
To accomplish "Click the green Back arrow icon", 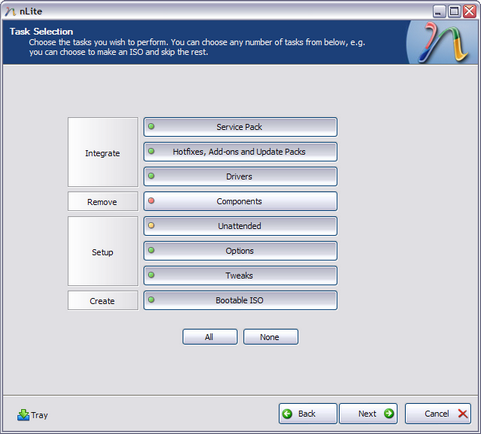I will (x=287, y=414).
